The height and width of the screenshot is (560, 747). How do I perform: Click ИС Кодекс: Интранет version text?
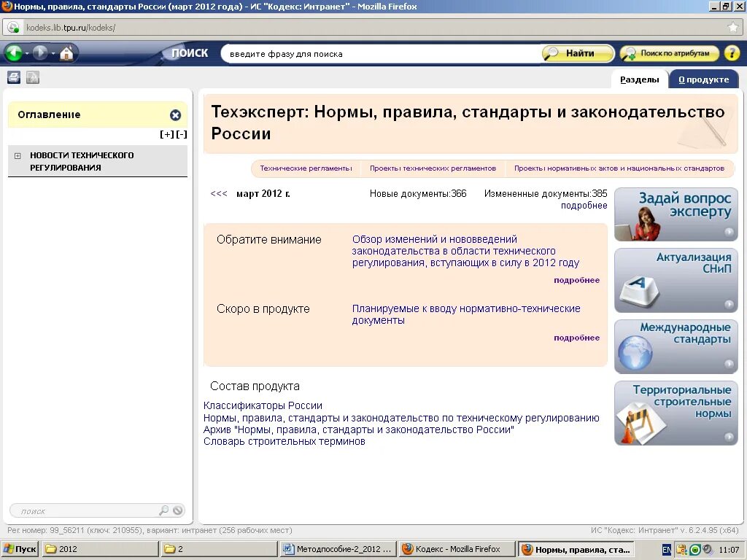coord(664,530)
